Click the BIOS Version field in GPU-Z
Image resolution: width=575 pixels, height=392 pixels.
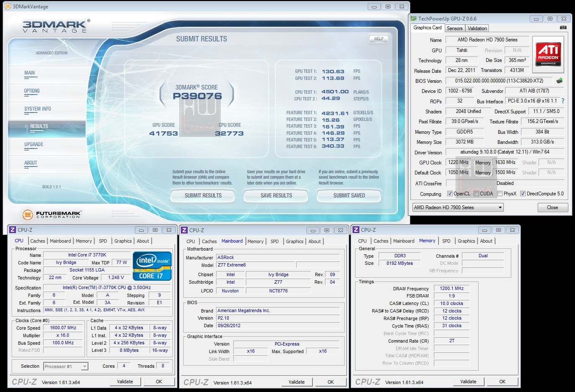point(499,81)
